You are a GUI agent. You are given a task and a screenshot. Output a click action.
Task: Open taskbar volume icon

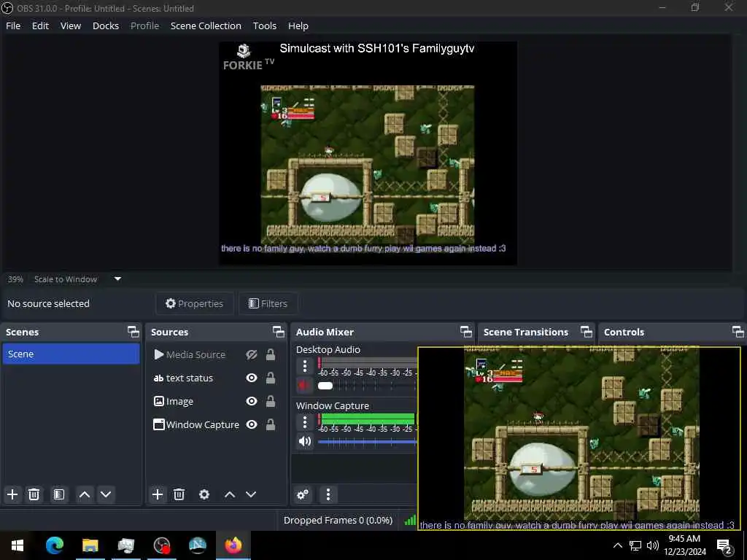point(653,545)
